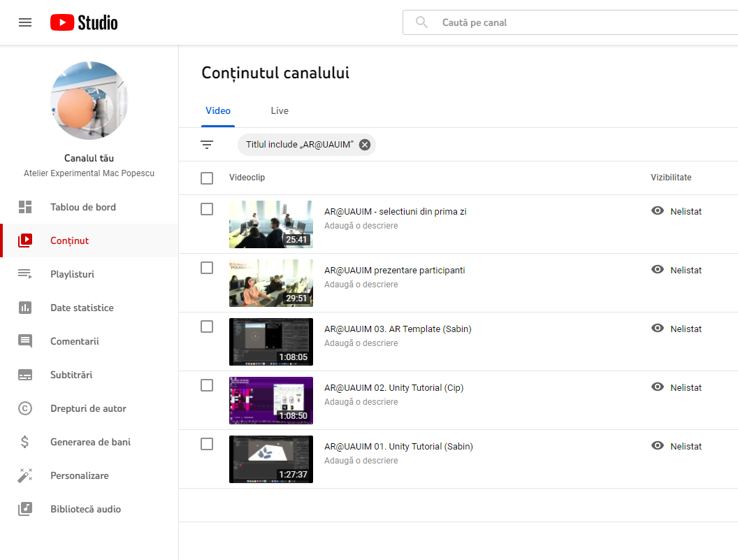Viewport: 738px width, 560px height.
Task: Click visibility eye for 'prezentare participanti'
Action: point(658,269)
